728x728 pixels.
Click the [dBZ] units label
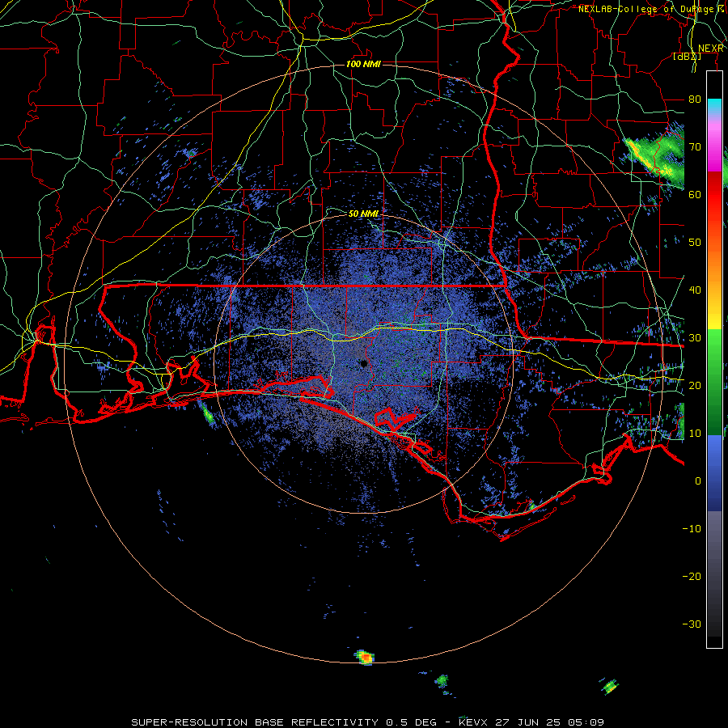click(687, 57)
